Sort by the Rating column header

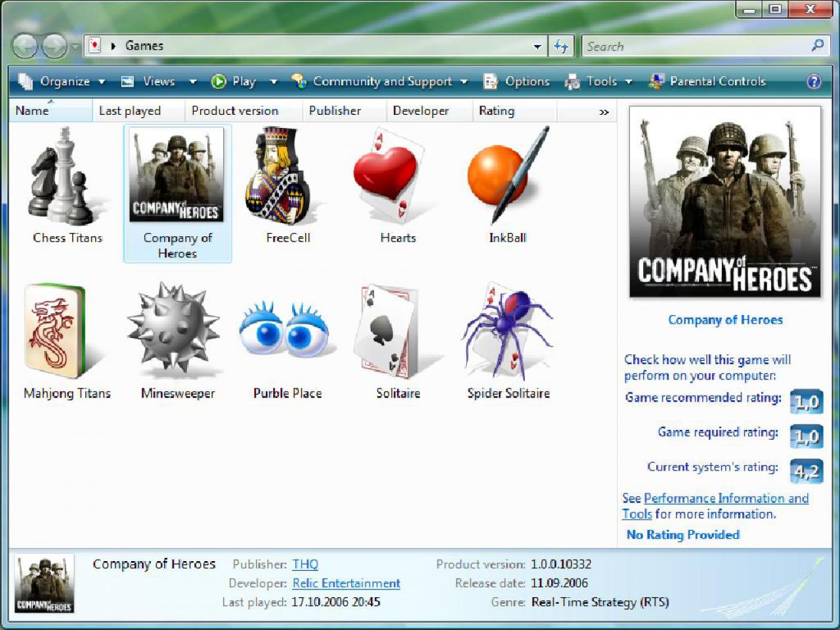514,111
